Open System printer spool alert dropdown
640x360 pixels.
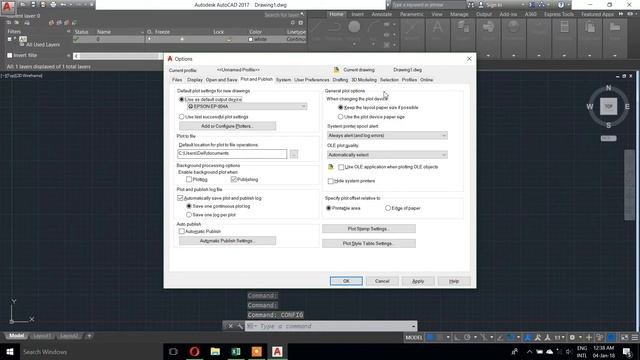pos(387,136)
